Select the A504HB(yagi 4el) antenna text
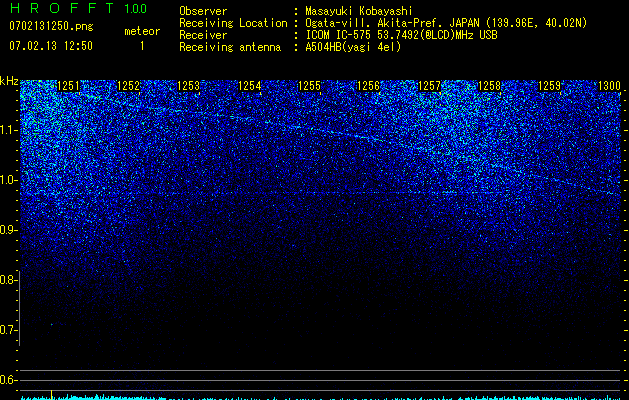Viewport: 629px width, 400px height. (x=353, y=47)
